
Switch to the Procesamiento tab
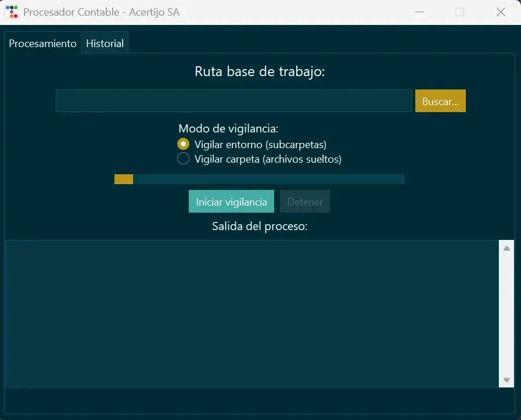point(42,43)
